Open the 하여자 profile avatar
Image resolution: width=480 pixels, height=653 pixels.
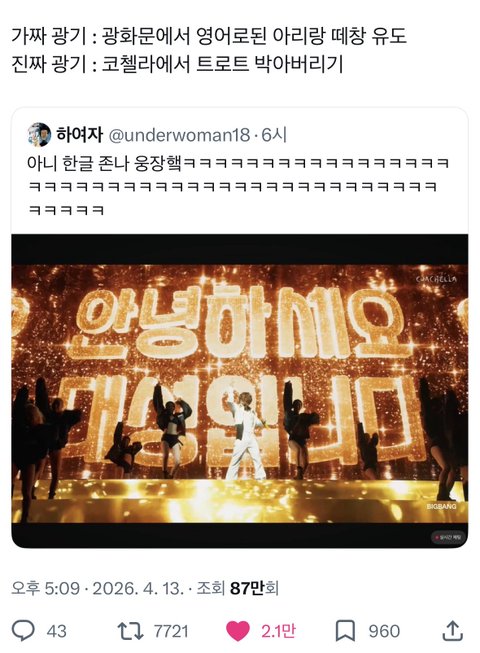(39, 135)
